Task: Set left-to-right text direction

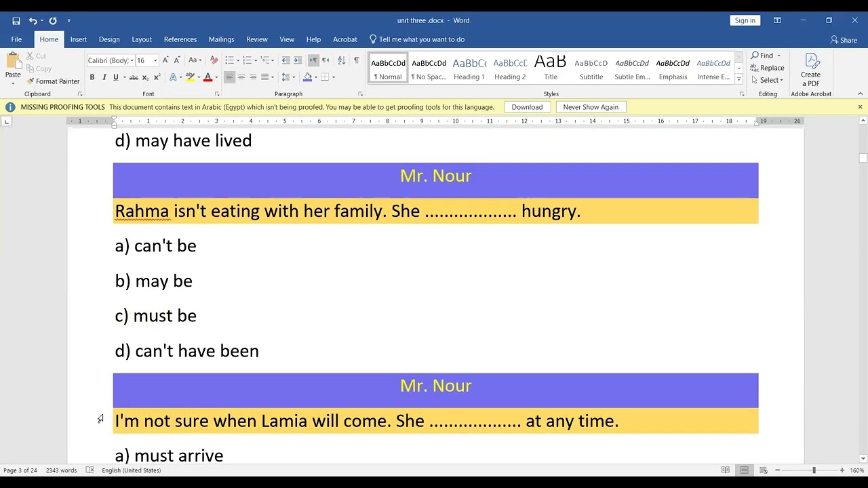Action: (313, 60)
